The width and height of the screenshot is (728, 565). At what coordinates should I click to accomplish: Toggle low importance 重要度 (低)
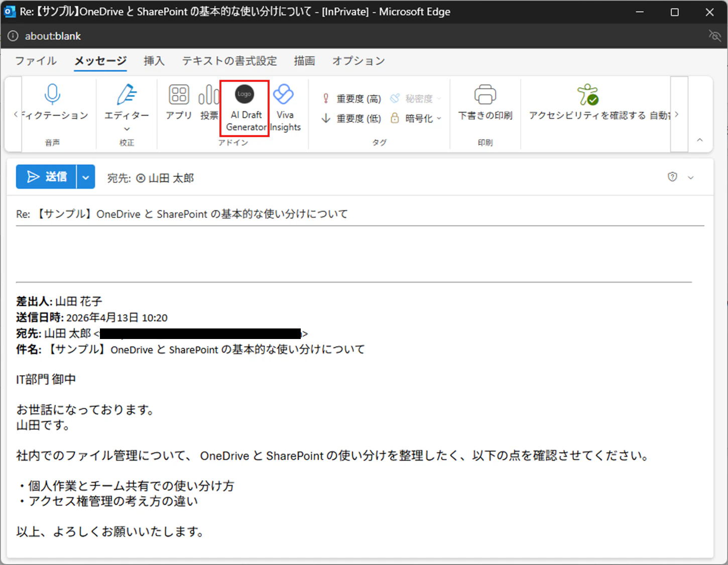351,119
